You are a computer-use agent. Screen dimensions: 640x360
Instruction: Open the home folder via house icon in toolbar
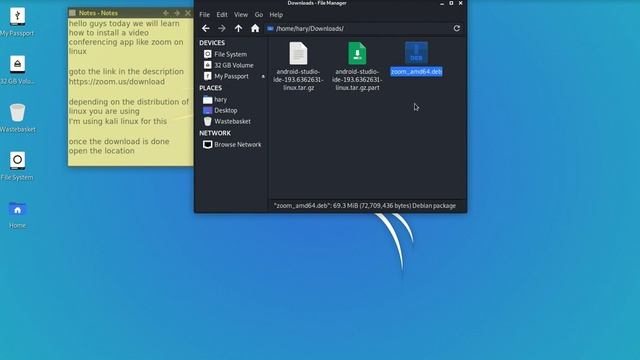pos(255,28)
